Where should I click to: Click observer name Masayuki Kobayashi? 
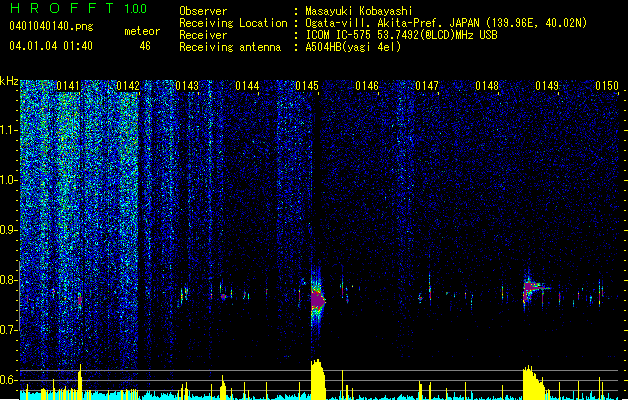359,11
